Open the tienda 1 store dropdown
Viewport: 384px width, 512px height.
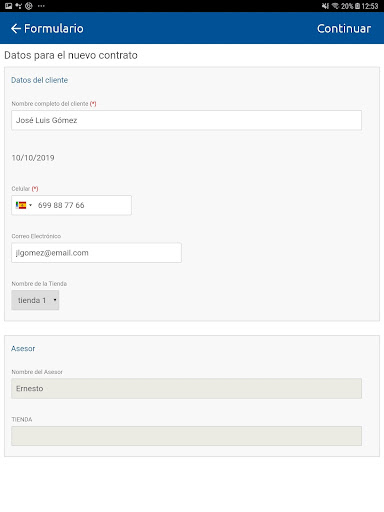tap(35, 300)
